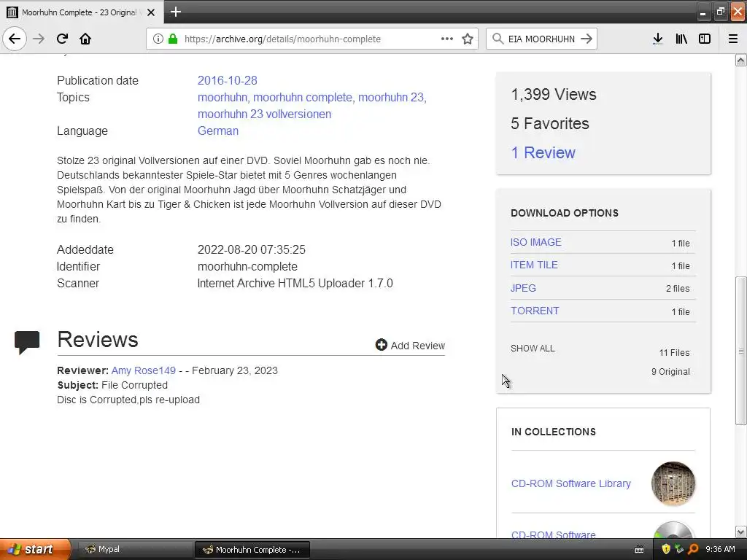This screenshot has width=747, height=560.
Task: Open CD-ROM Software Library collection link
Action: click(570, 484)
